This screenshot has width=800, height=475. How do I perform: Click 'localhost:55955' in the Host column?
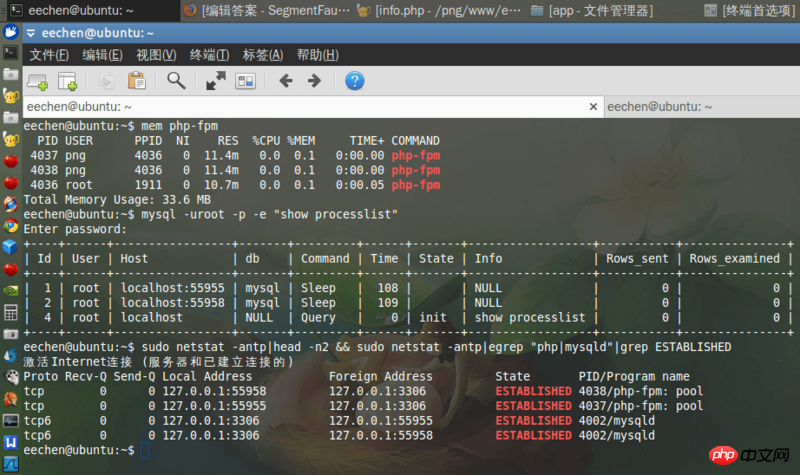[x=172, y=288]
